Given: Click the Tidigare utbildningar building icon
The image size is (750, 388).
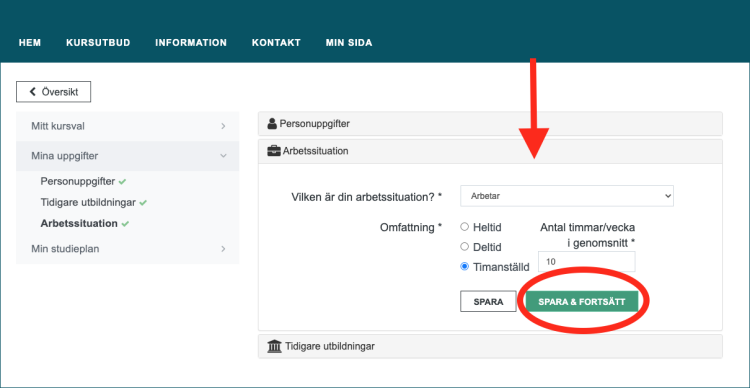Looking at the screenshot, I should click(x=275, y=346).
